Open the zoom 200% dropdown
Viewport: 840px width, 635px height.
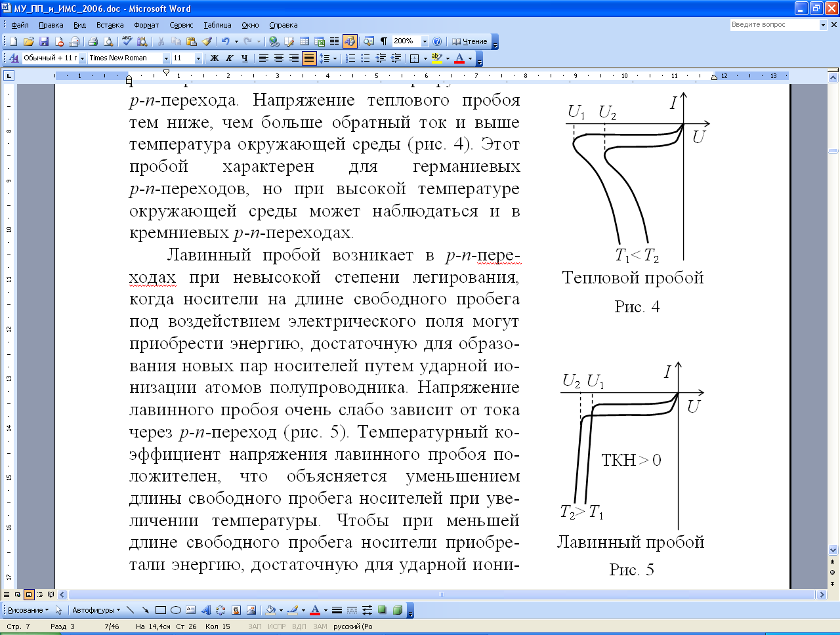point(424,41)
